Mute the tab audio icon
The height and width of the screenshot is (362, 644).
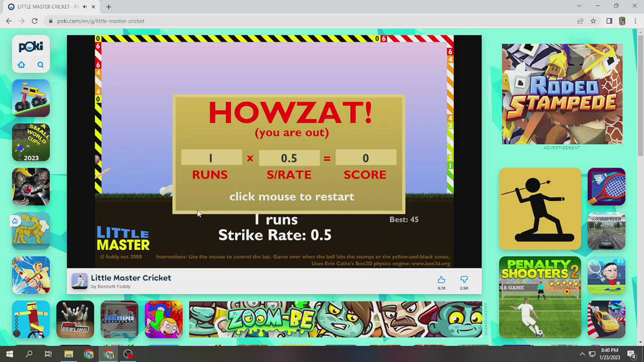tap(85, 7)
